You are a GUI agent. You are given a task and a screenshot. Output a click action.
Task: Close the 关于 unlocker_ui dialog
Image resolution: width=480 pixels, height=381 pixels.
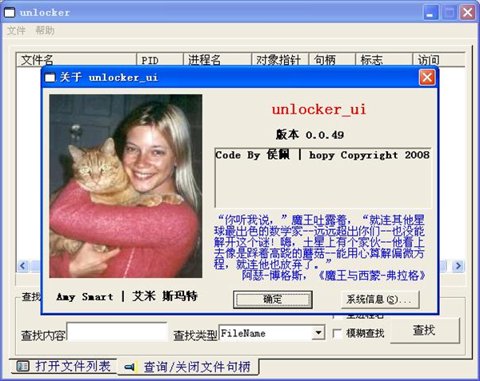(427, 77)
